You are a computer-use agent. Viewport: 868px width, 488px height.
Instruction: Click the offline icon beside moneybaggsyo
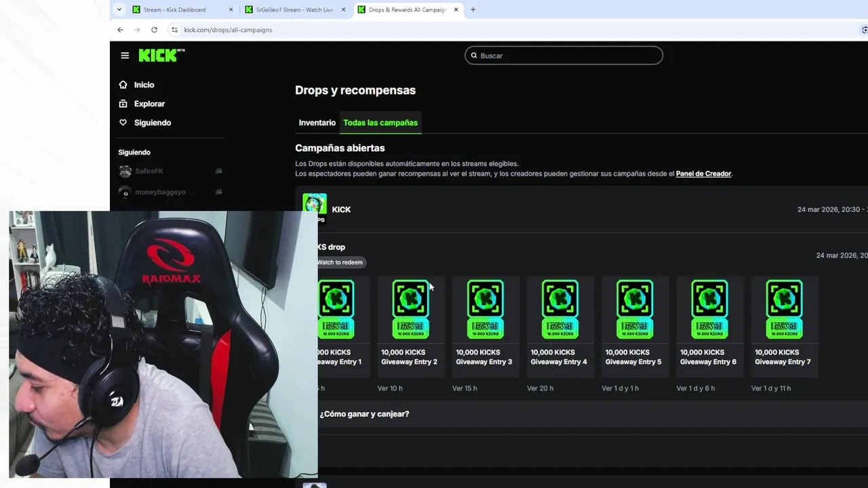point(218,192)
